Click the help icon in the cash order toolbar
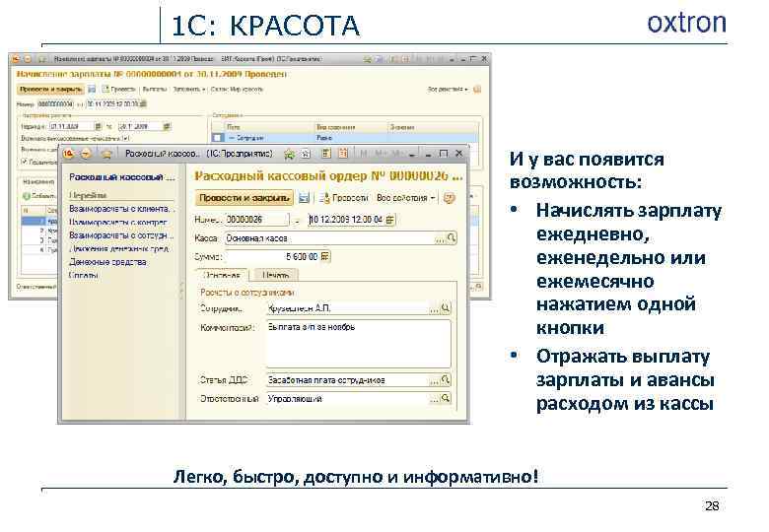The width and height of the screenshot is (769, 532). click(x=450, y=198)
